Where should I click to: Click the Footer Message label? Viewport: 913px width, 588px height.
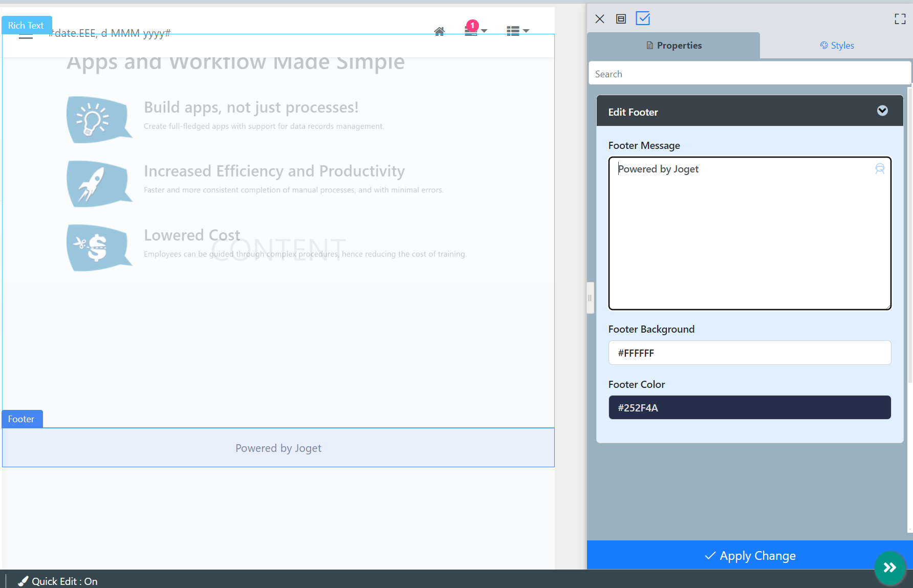tap(644, 145)
